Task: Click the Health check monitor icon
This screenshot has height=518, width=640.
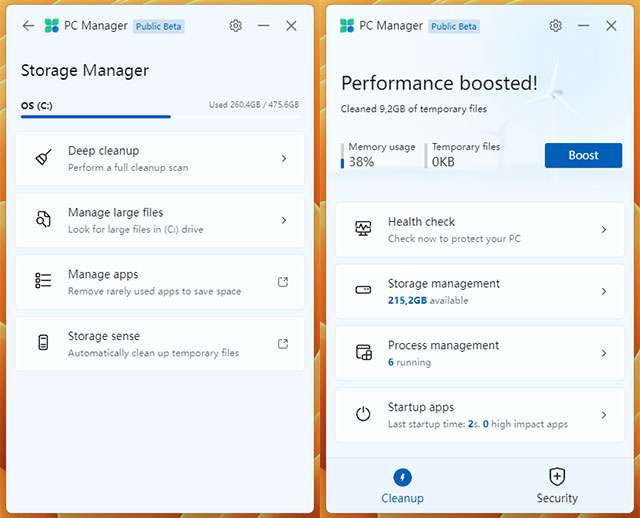Action: pos(364,229)
